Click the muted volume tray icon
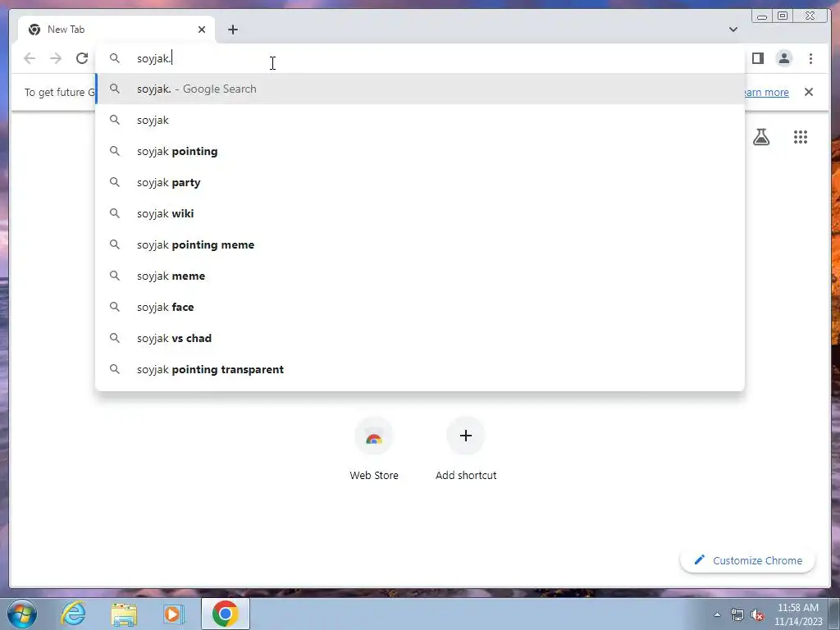This screenshot has width=840, height=630. click(x=757, y=614)
